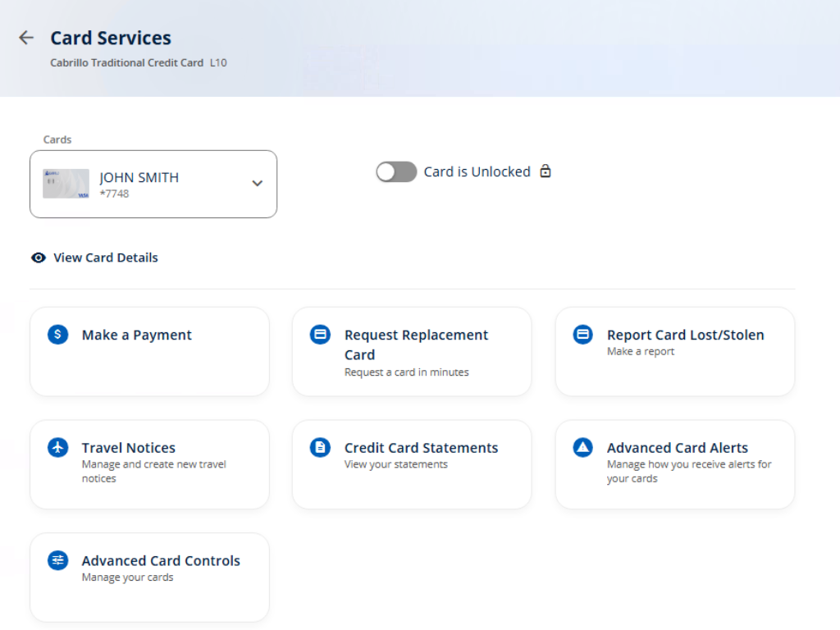Click the Advanced Card Controls heading text

click(161, 561)
